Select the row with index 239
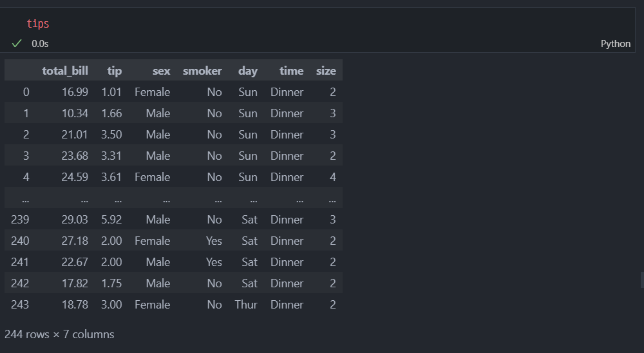This screenshot has width=644, height=353. coord(173,220)
